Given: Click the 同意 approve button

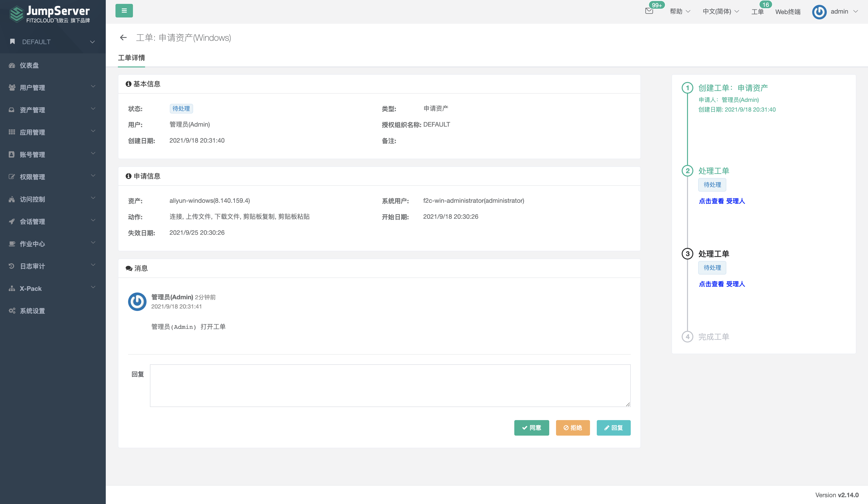Looking at the screenshot, I should pyautogui.click(x=530, y=427).
